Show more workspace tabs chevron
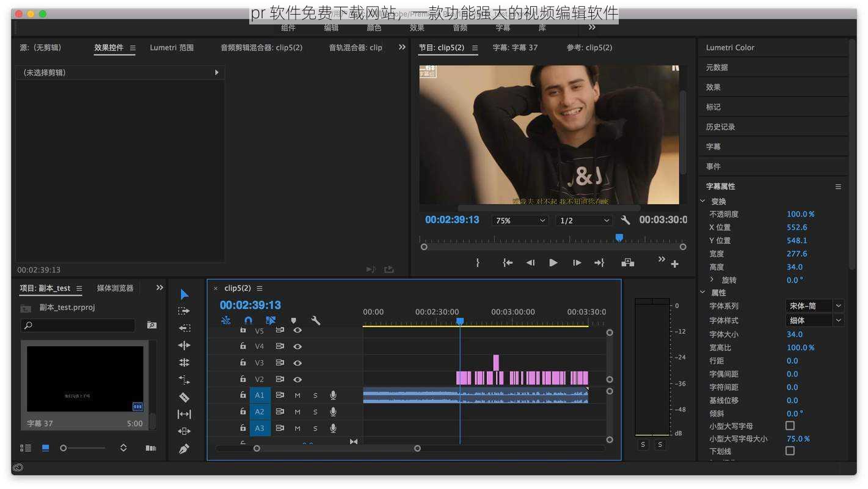 click(592, 28)
